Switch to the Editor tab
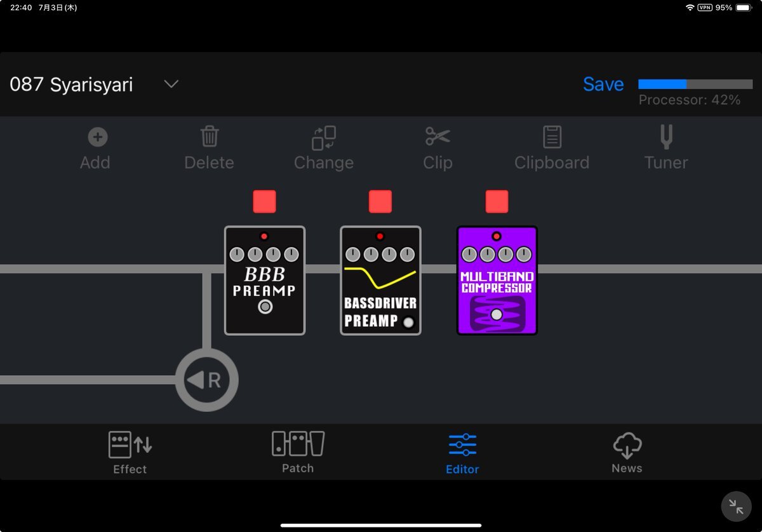The width and height of the screenshot is (762, 532). pos(462,454)
